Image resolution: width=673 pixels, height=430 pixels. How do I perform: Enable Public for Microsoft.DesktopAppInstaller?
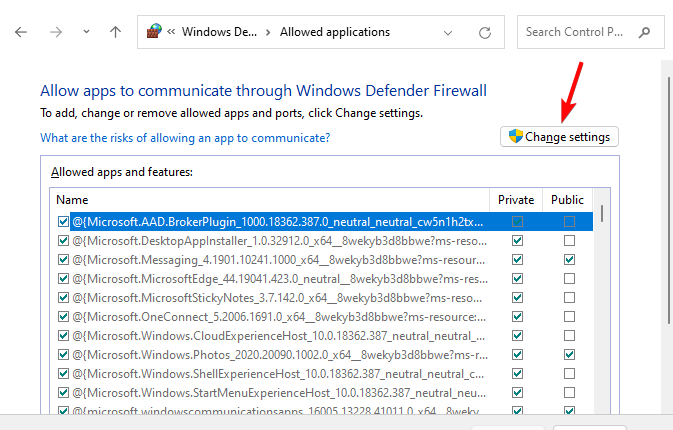pos(568,241)
